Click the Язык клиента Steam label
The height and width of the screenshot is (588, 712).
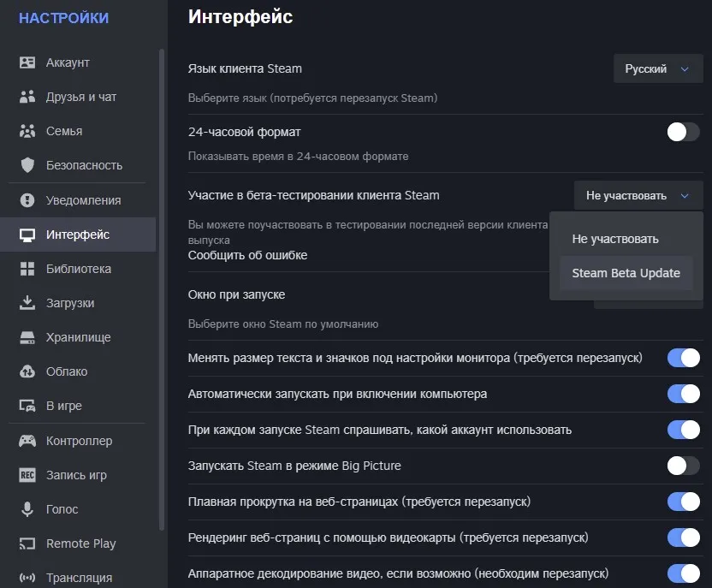245,68
